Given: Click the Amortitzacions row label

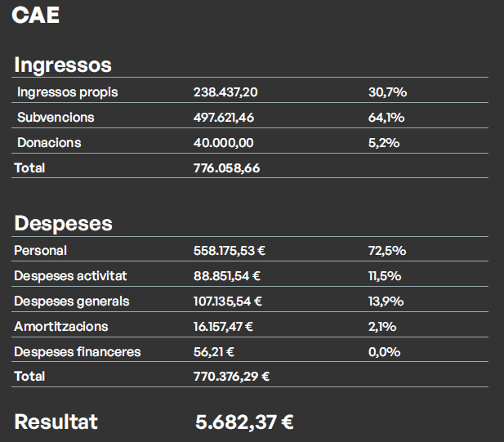Looking at the screenshot, I should click(x=60, y=327).
